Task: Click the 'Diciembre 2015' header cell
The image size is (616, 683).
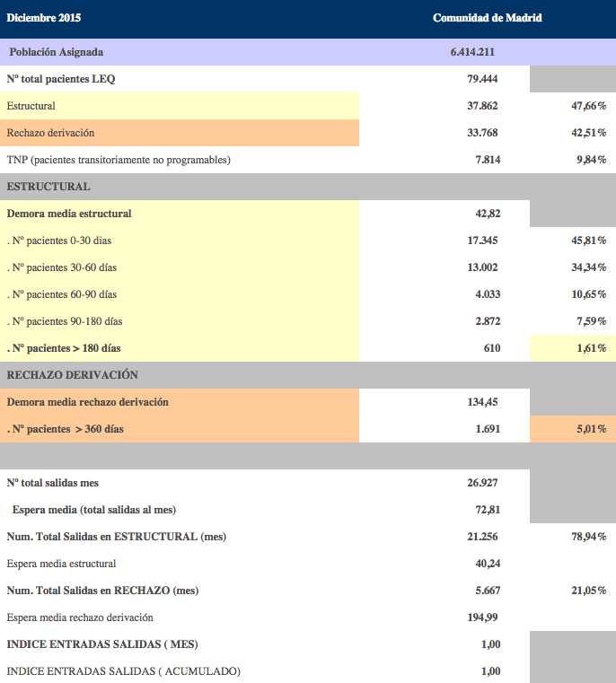Action: [41, 18]
